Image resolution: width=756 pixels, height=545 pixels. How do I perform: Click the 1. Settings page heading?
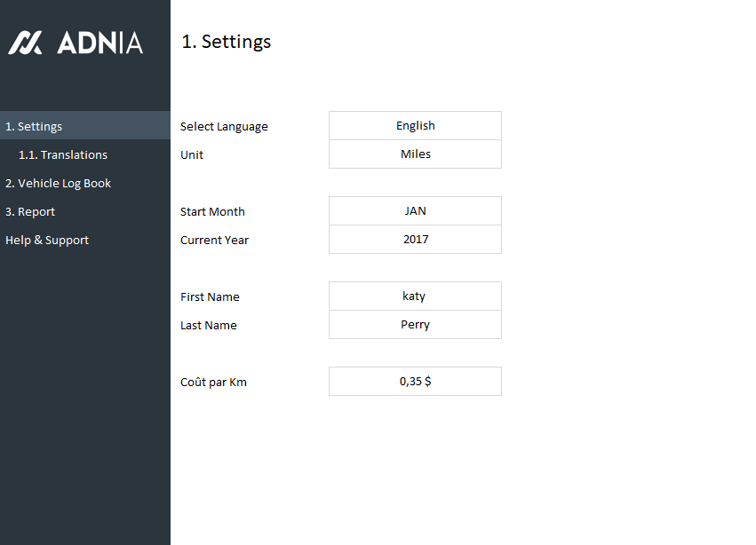[227, 42]
